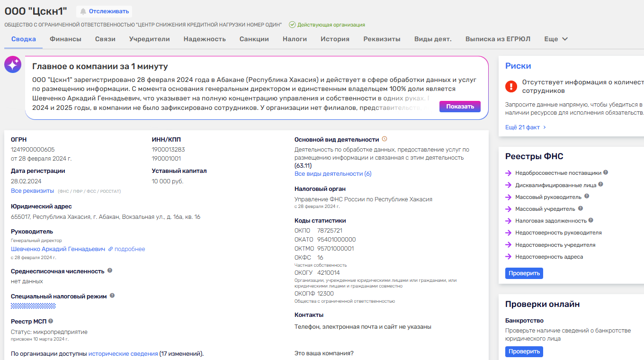Switch to the Финансы tab

point(65,39)
